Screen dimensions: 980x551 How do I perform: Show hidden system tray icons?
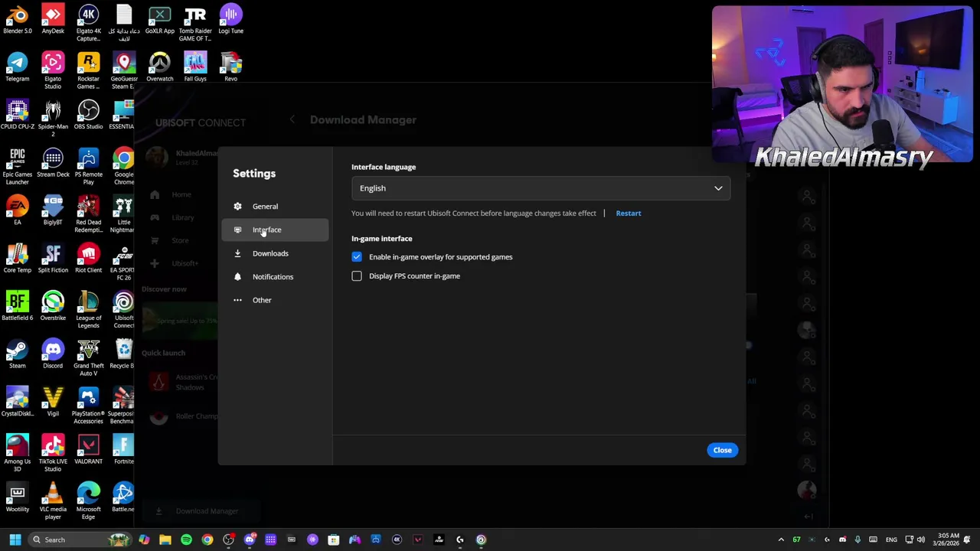pos(781,540)
